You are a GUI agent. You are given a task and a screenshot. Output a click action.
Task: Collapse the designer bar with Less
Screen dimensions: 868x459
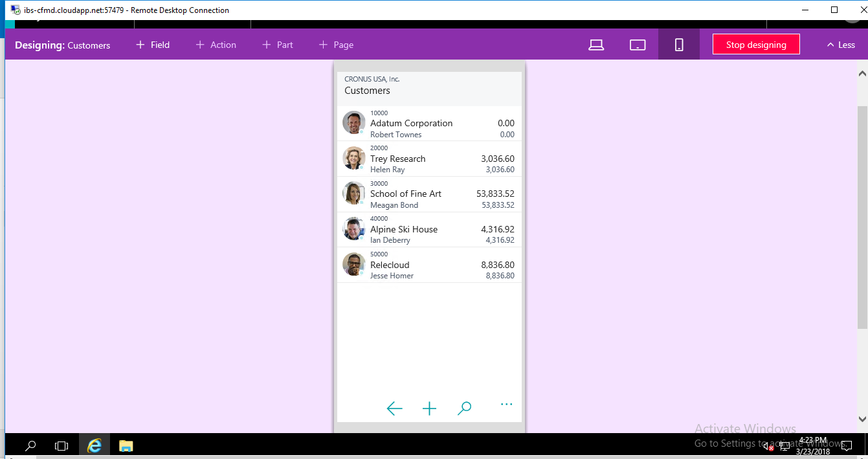pos(840,45)
